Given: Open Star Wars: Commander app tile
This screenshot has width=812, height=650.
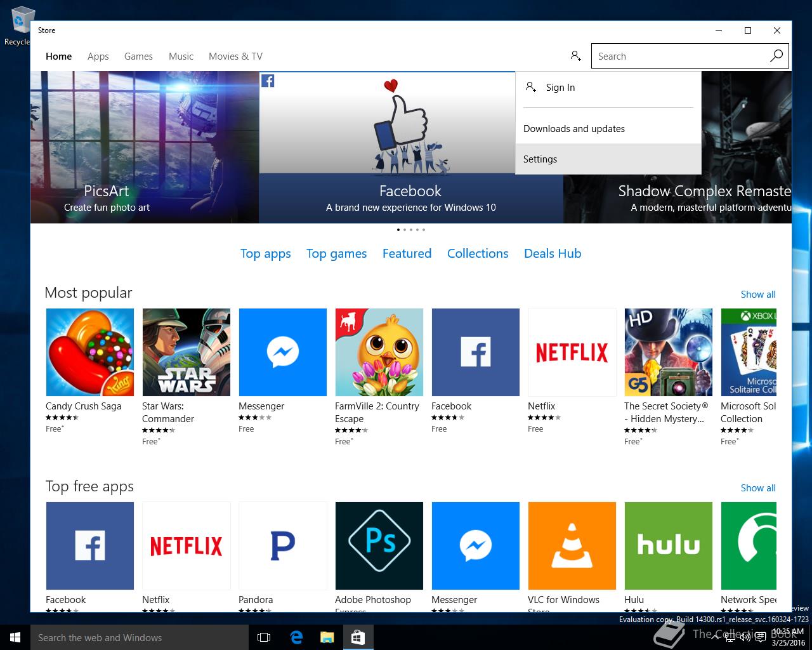Looking at the screenshot, I should pos(187,352).
